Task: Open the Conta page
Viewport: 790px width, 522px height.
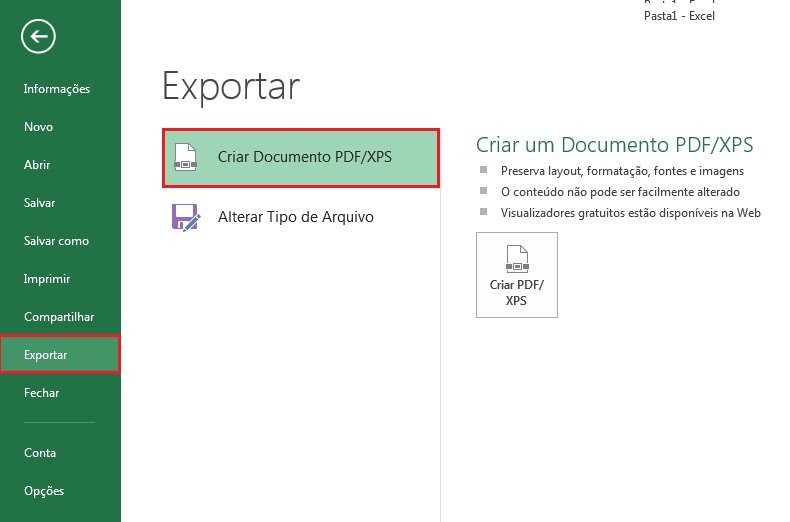Action: coord(40,453)
